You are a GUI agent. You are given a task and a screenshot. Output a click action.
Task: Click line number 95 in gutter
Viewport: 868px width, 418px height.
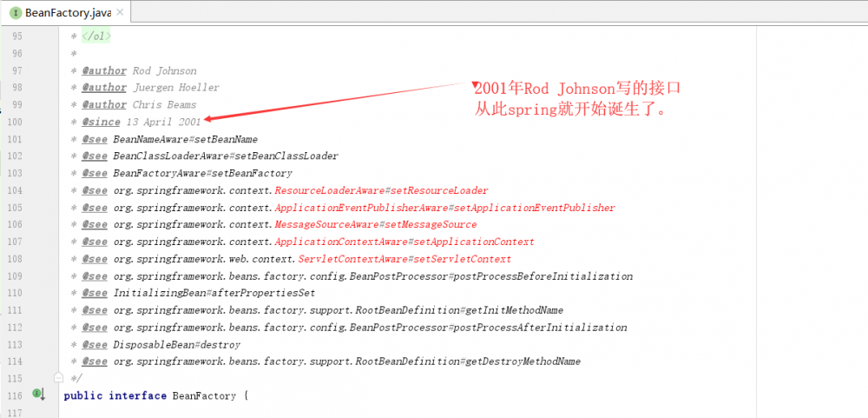click(x=17, y=36)
